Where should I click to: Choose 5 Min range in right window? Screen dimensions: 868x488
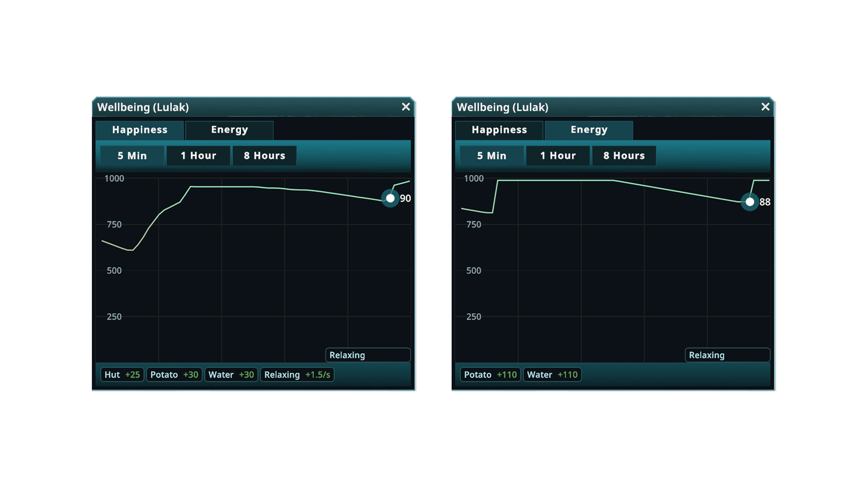click(x=492, y=156)
